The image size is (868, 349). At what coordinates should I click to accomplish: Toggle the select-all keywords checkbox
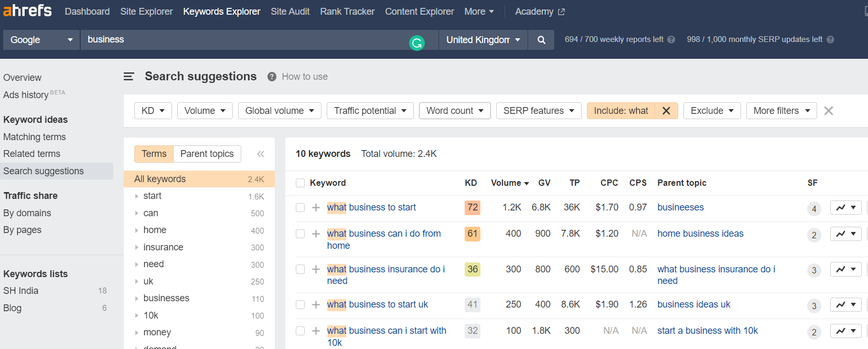(300, 183)
